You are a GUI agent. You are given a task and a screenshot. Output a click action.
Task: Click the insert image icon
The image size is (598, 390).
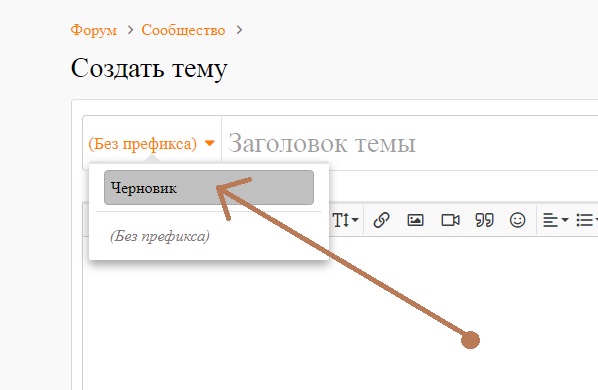[x=415, y=220]
